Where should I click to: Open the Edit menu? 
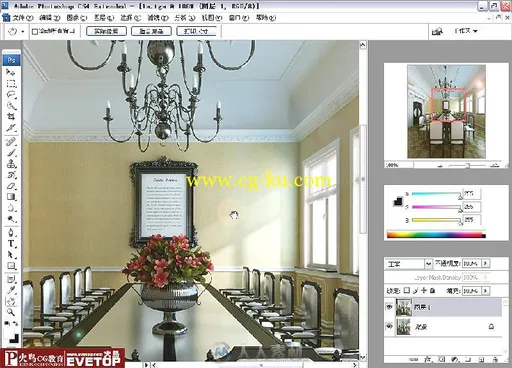click(50, 18)
